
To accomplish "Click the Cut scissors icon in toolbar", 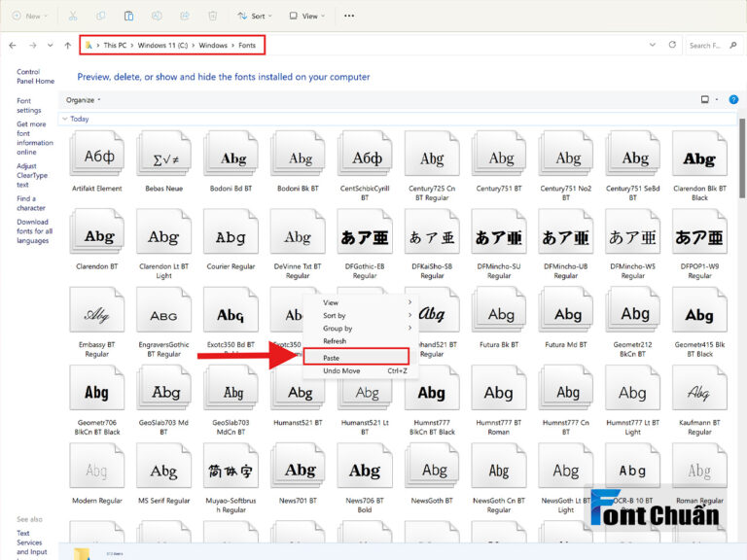I will click(x=73, y=16).
